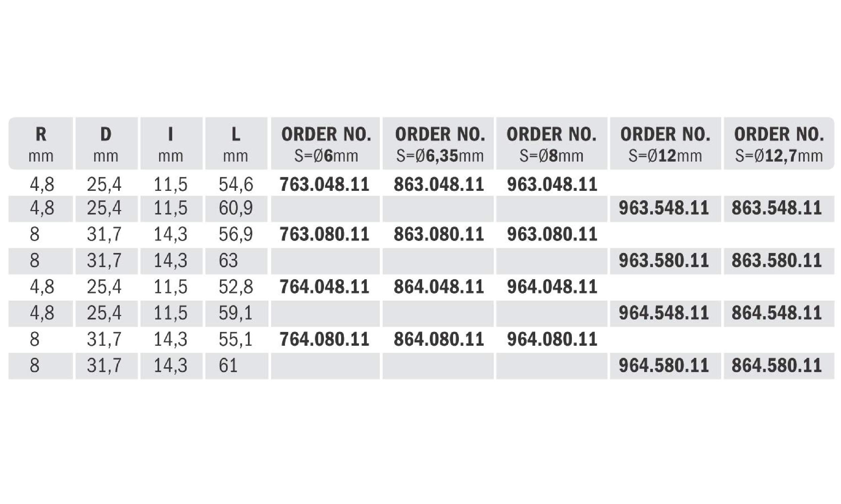841x504 pixels.
Task: Click the ORDER NO. S=Ø6mm header
Action: coord(326,143)
